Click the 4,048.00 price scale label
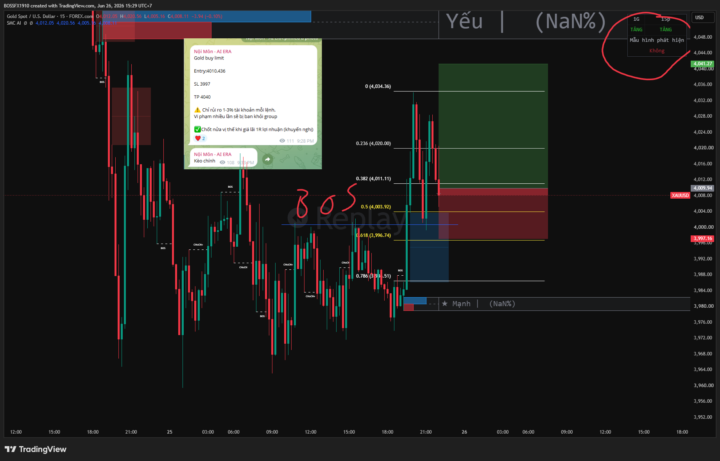This screenshot has width=720, height=461. pos(703,37)
